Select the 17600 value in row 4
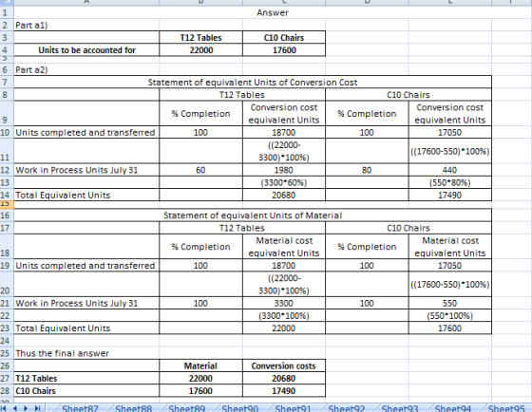The height and width of the screenshot is (412, 532). [x=284, y=50]
